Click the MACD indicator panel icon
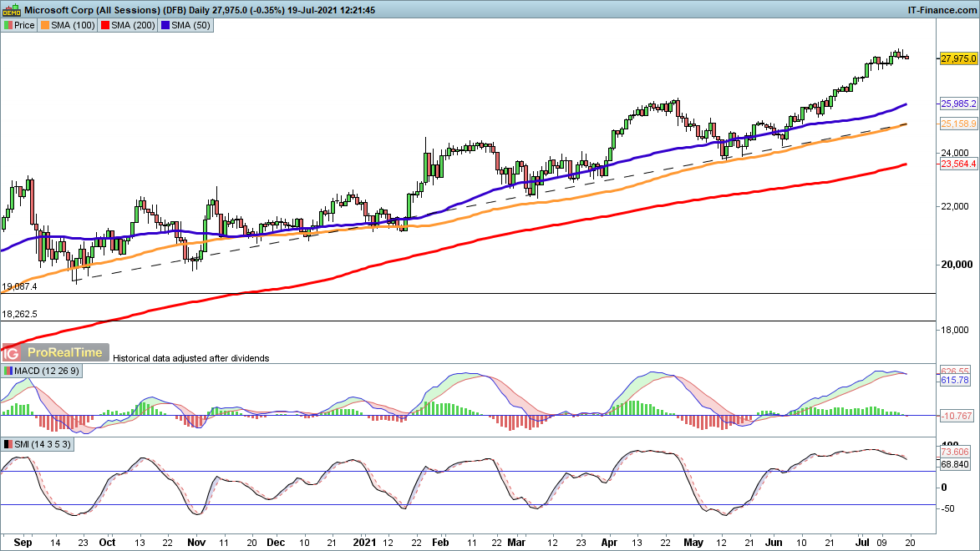The height and width of the screenshot is (551, 980). point(8,371)
